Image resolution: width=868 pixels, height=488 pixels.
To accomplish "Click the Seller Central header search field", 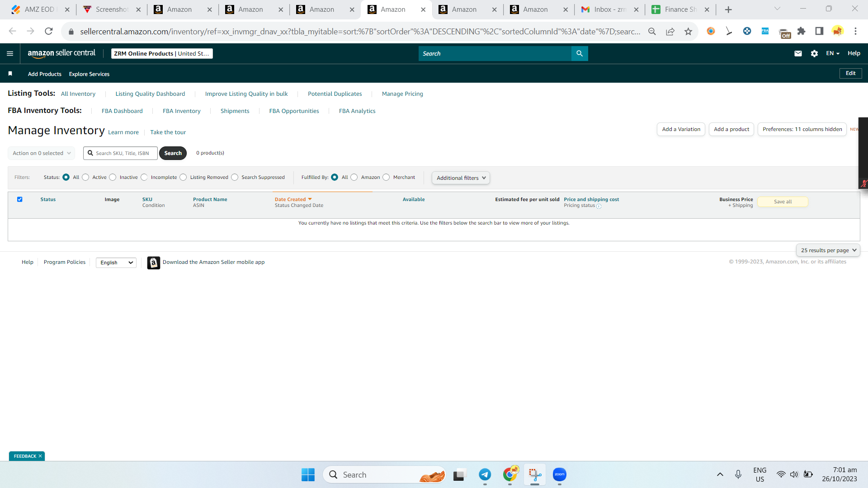I will 495,53.
